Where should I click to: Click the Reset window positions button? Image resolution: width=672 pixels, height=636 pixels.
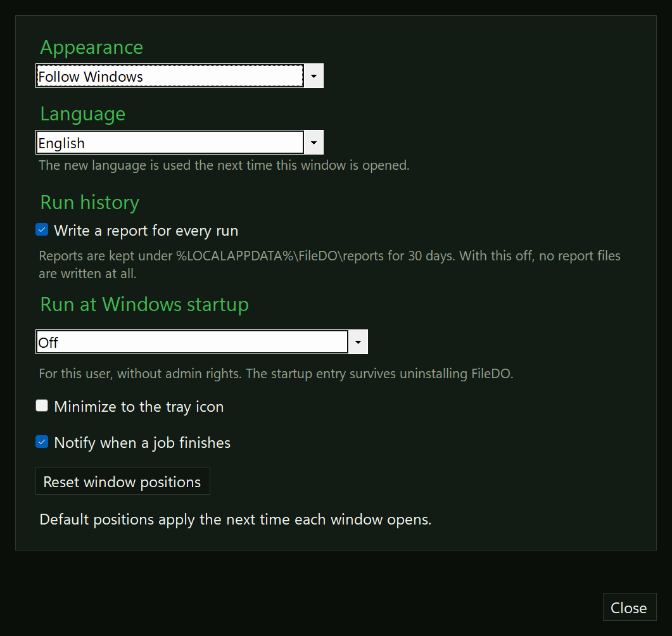click(x=123, y=481)
